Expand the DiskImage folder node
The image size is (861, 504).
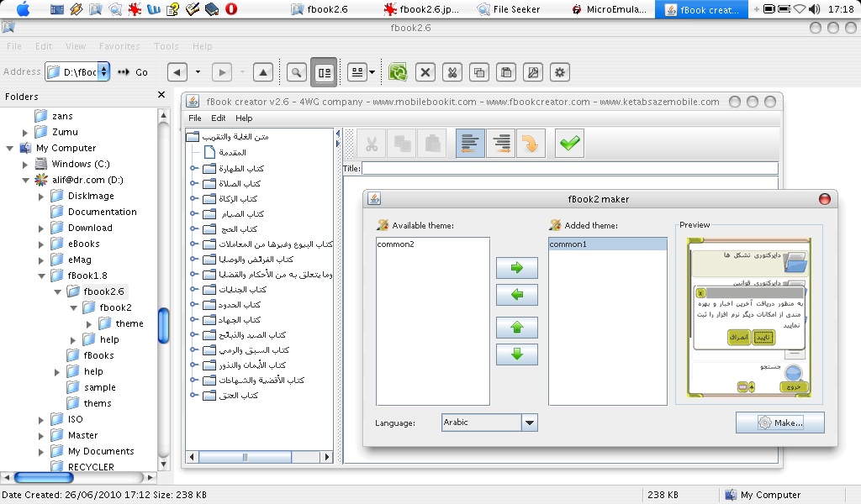[41, 197]
